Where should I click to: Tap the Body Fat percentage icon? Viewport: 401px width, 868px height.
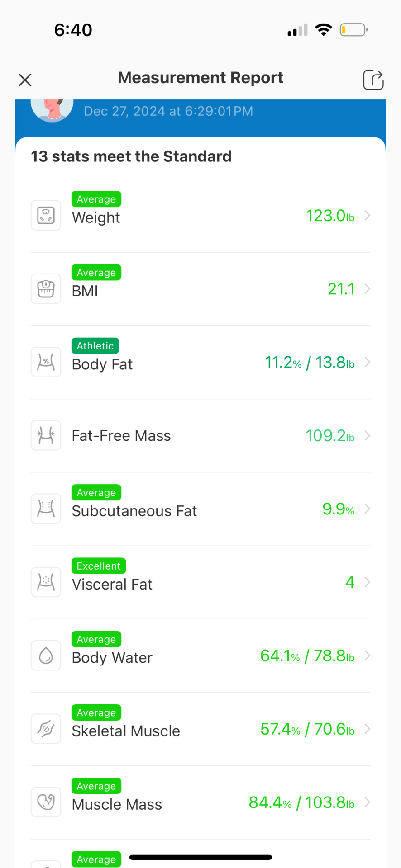click(x=46, y=362)
